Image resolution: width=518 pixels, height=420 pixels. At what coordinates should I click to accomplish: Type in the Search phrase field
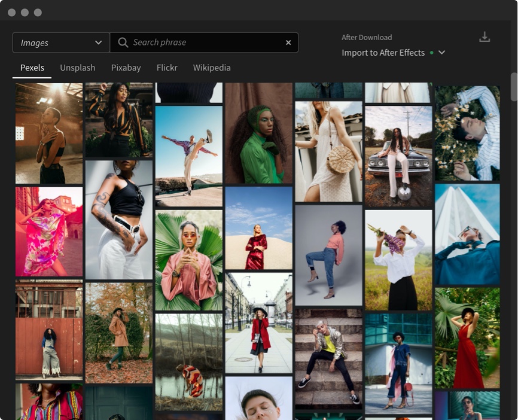coord(203,42)
